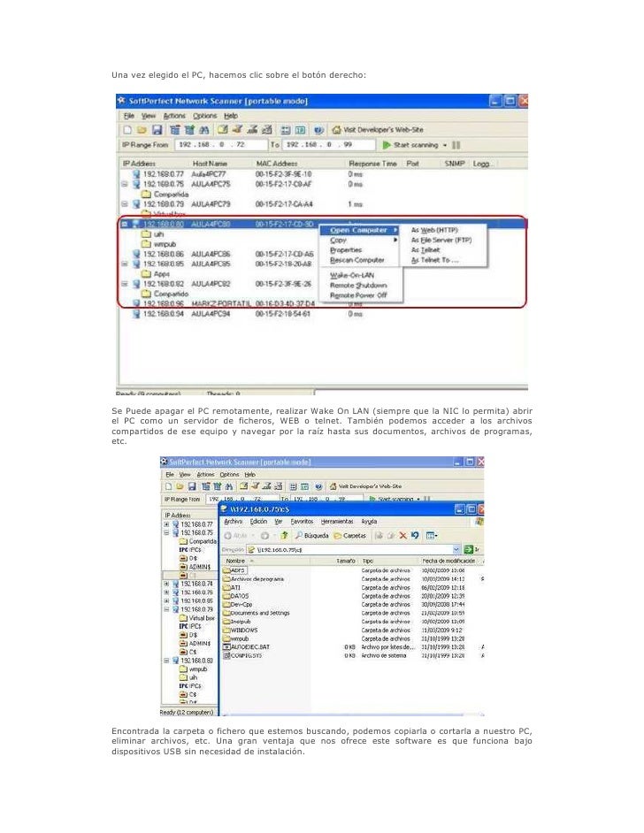Click Explorer's green Up folder icon
Viewport: 644px width, 833px height.
click(284, 536)
